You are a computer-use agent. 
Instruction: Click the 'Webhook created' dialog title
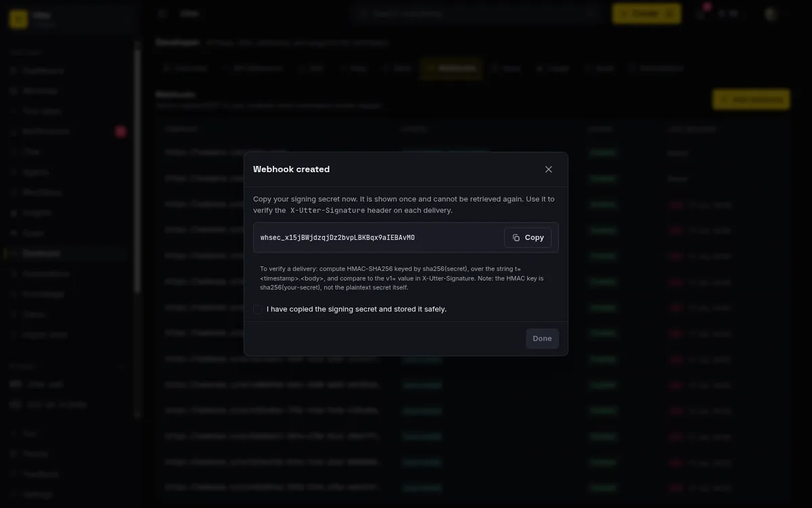pos(292,169)
